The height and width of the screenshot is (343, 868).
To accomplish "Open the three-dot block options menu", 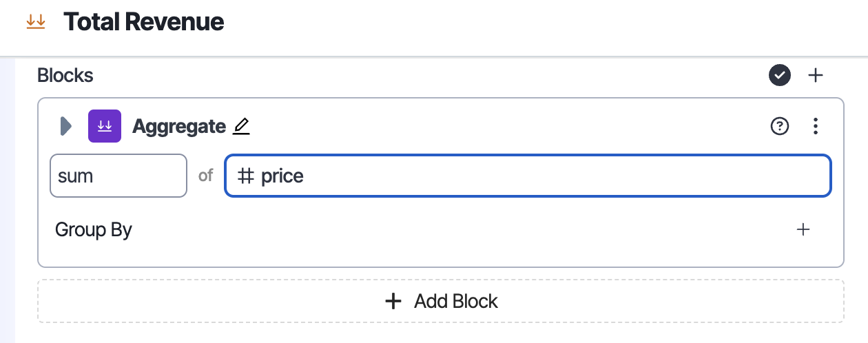I will click(816, 126).
